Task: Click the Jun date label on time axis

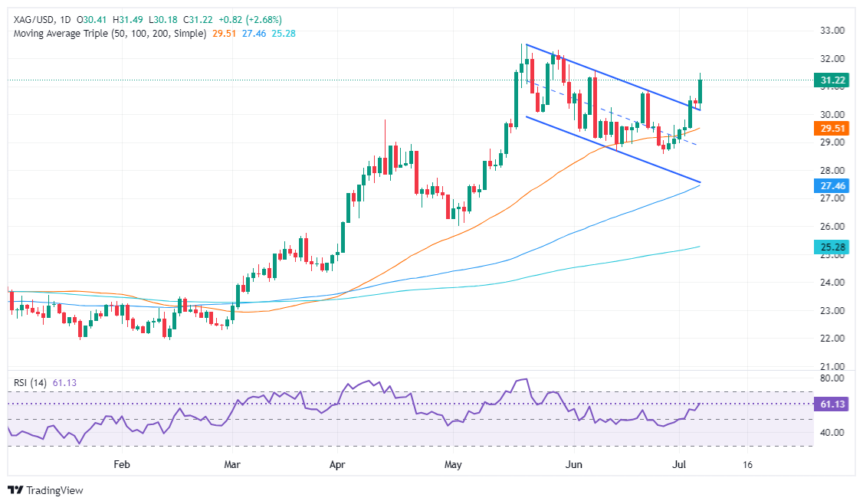Action: click(x=573, y=464)
